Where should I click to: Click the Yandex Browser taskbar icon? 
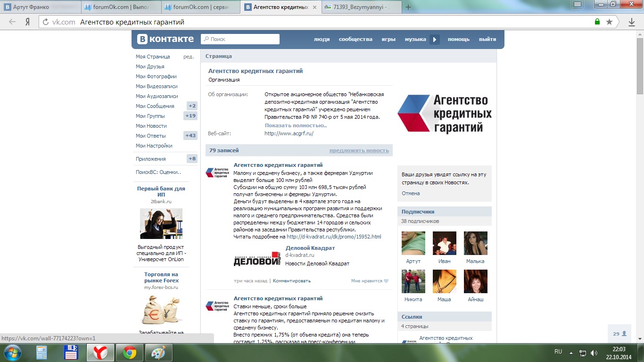pos(99,352)
